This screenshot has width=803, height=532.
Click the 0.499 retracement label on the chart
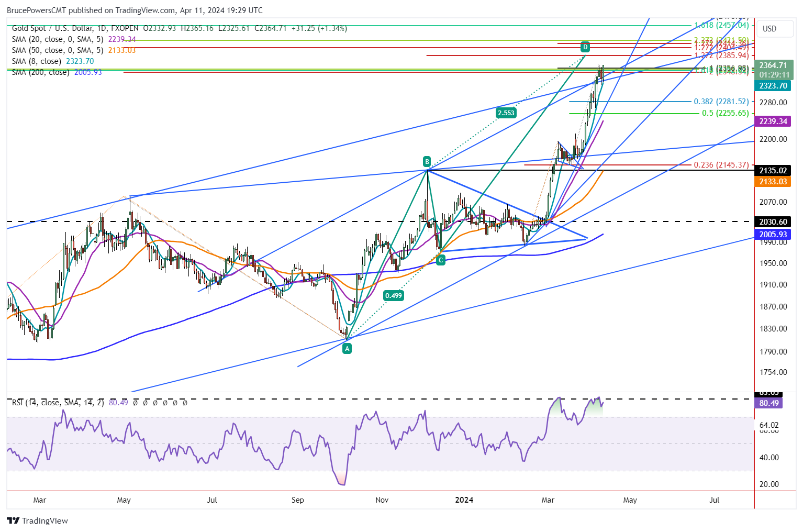pyautogui.click(x=393, y=295)
